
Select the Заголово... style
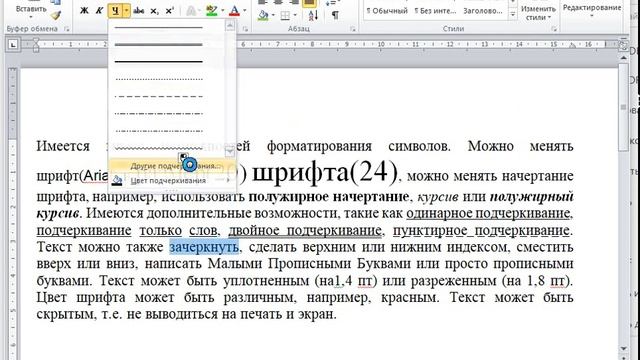pos(483,11)
